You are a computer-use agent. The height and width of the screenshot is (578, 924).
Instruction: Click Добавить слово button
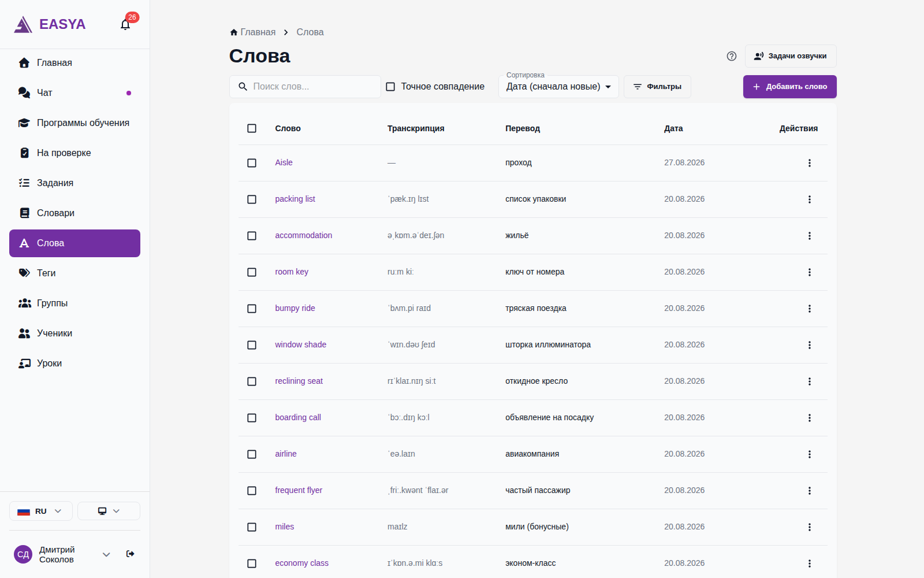click(x=789, y=87)
